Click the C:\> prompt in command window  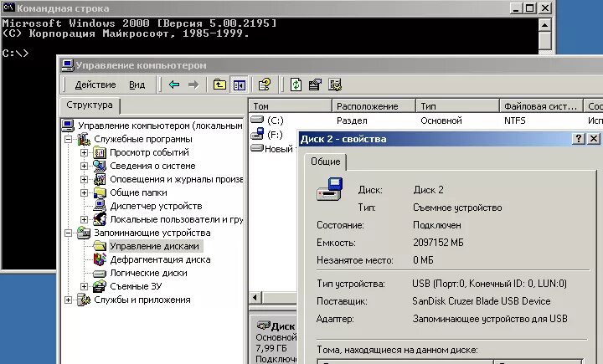pyautogui.click(x=15, y=53)
